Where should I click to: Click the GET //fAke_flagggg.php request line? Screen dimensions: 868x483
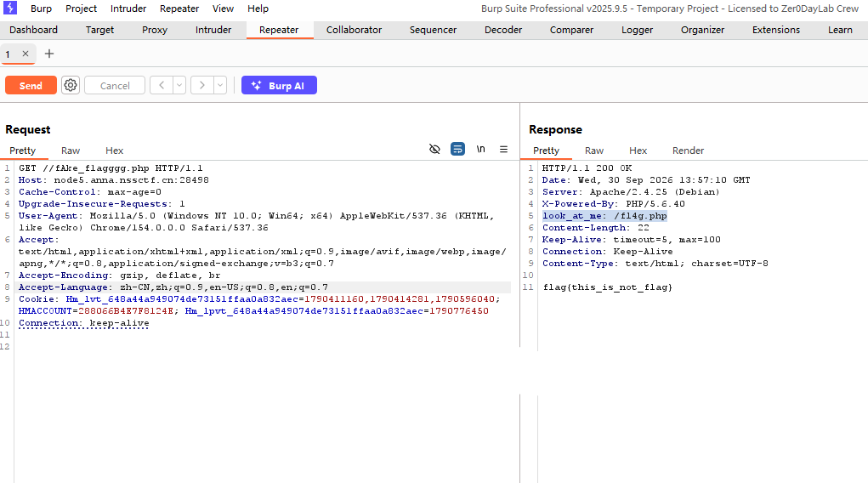[111, 168]
